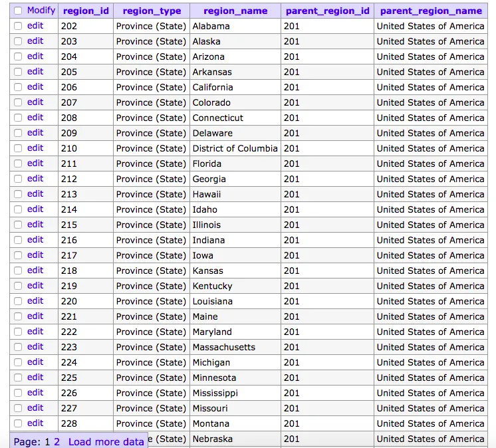Click Province (State) cell in Georgia row

[152, 179]
